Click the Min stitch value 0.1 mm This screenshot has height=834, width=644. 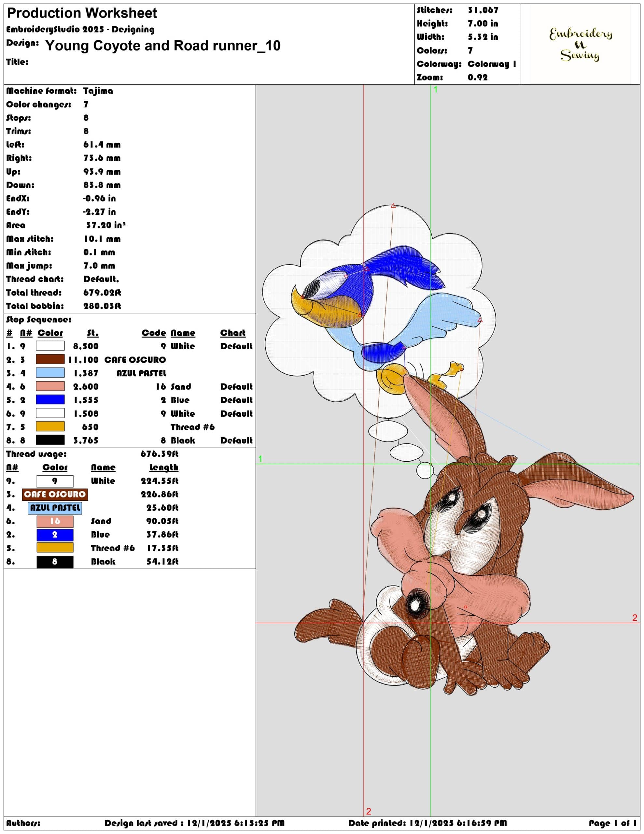pos(99,252)
